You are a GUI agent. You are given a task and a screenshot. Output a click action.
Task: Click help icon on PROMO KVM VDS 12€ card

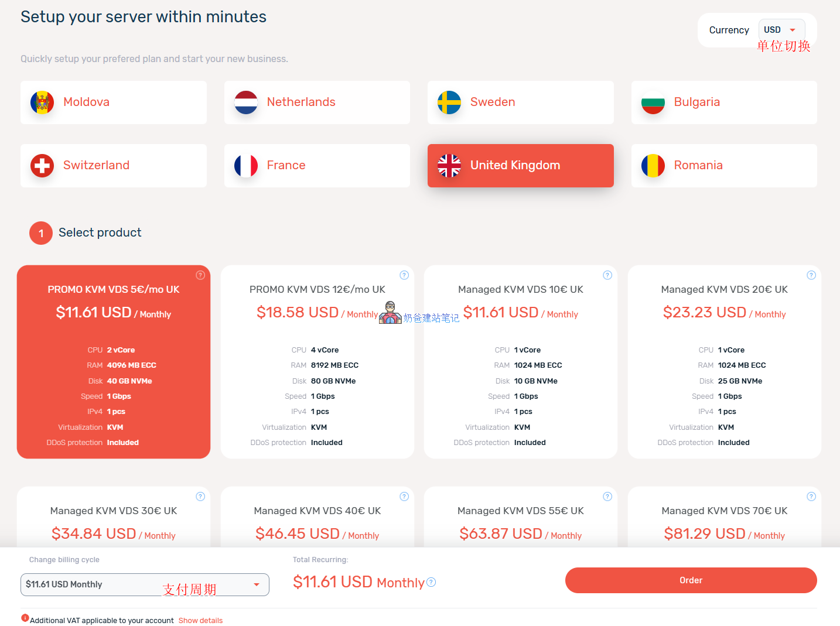point(404,275)
